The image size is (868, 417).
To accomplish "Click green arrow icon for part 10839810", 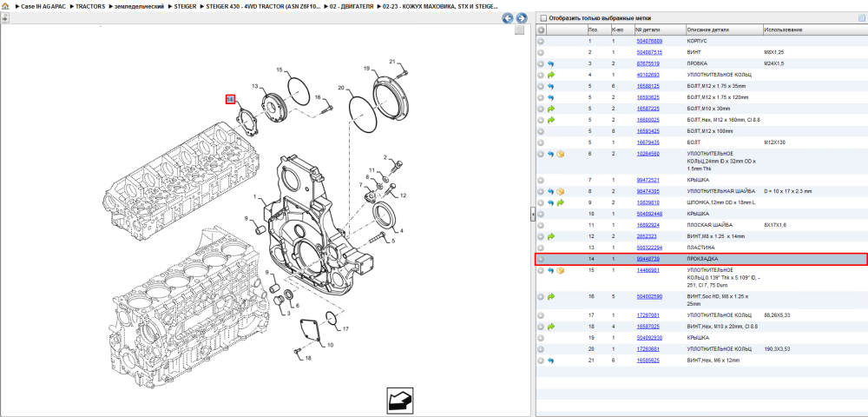I will (x=560, y=202).
